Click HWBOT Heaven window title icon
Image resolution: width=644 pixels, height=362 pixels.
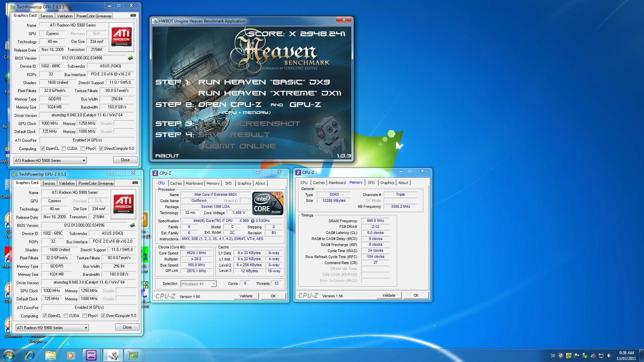coord(155,21)
